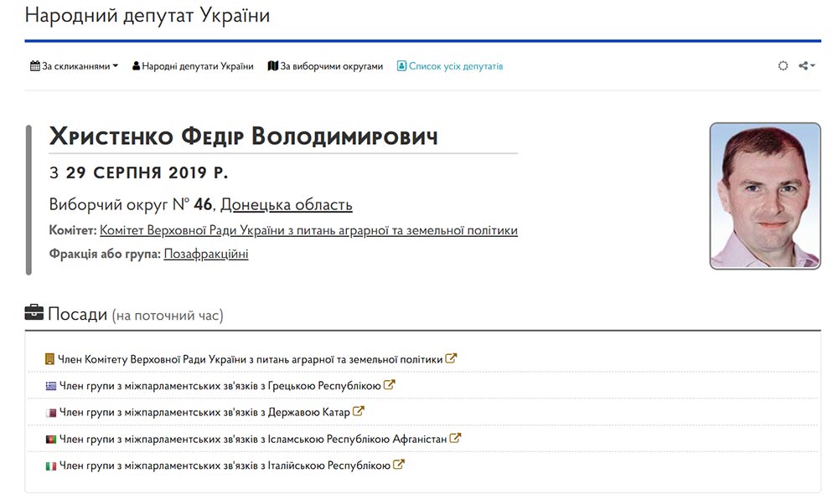This screenshot has height=504, width=838.
Task: Click the Qatar flag icon in positions list
Action: (x=50, y=412)
